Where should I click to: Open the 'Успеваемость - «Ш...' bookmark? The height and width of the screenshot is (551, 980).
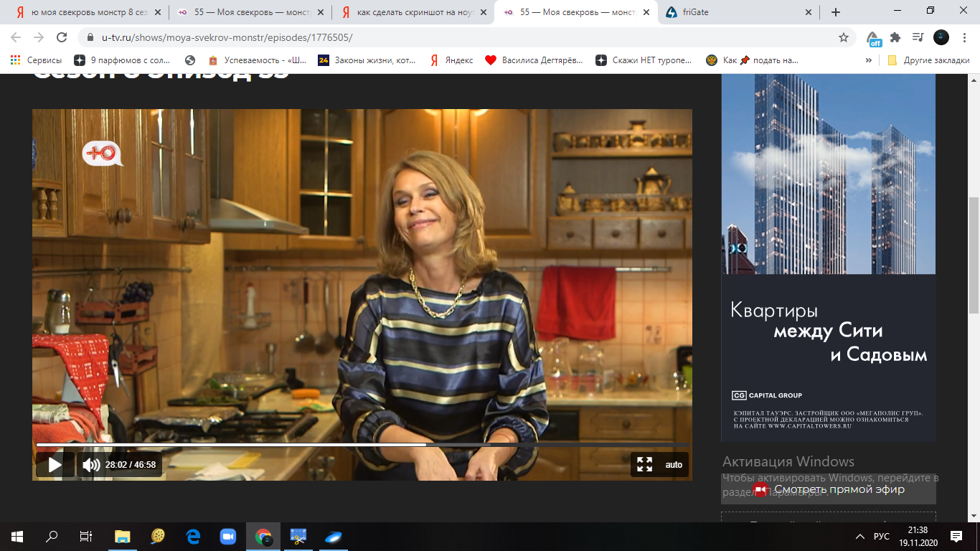(257, 60)
